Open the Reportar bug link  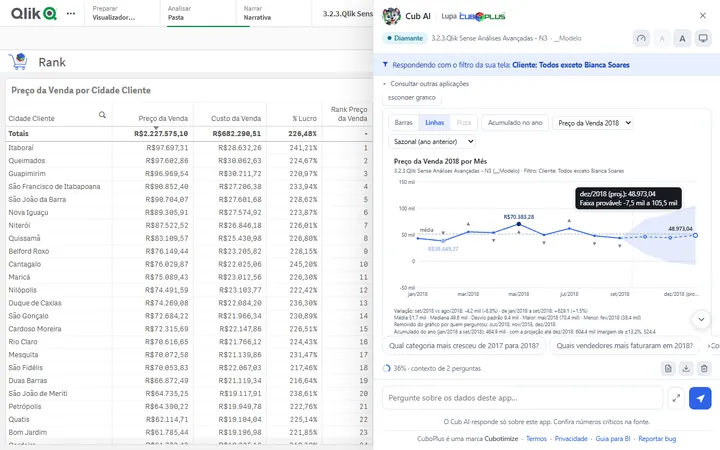(657, 439)
